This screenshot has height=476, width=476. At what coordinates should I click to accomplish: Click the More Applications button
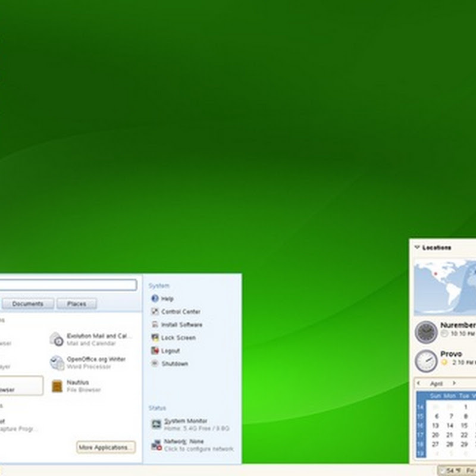106,447
